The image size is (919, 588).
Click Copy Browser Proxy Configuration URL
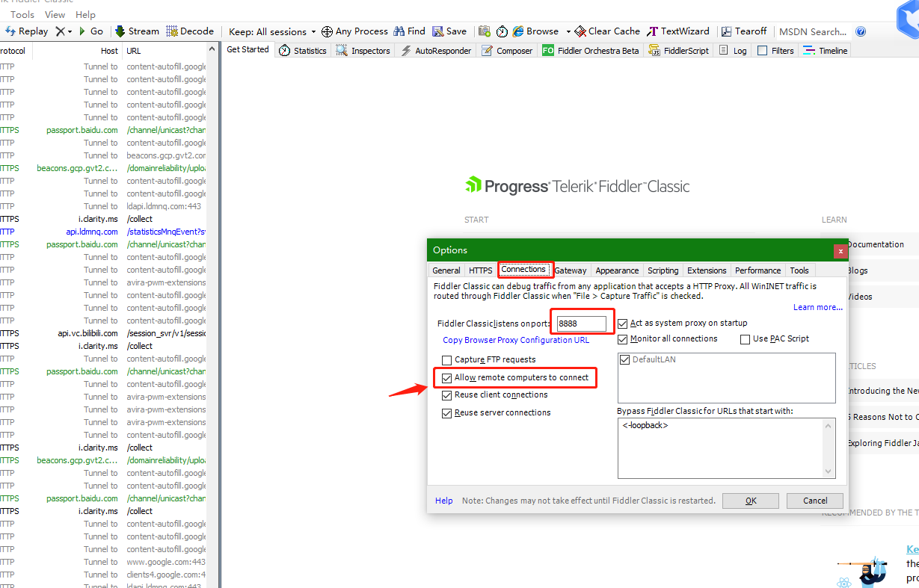pos(516,340)
